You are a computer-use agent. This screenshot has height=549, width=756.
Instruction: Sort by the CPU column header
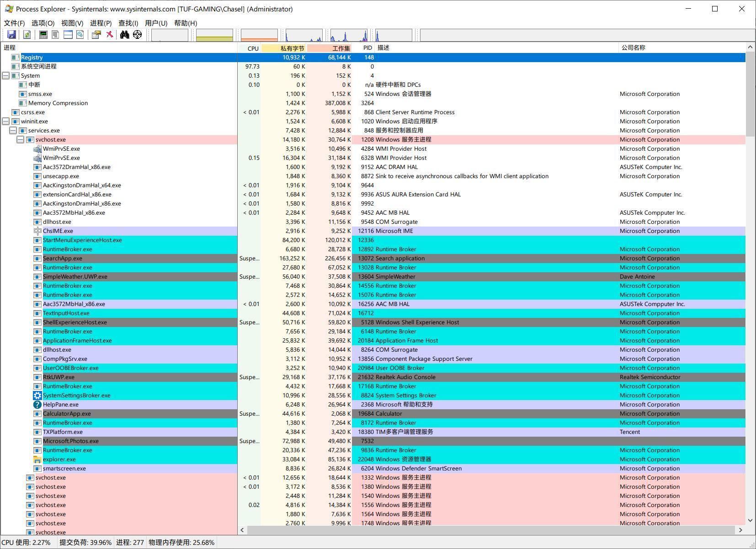click(250, 48)
